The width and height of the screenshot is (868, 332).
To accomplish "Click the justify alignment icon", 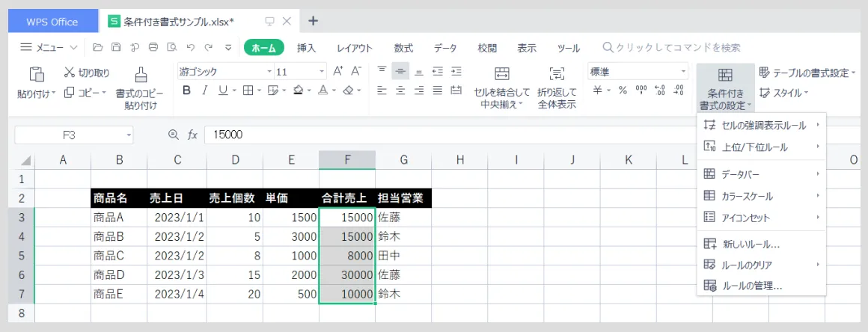I will 437,90.
